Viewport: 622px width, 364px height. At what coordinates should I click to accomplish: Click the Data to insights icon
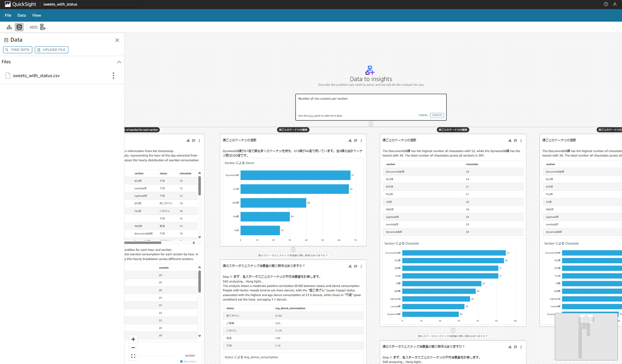pyautogui.click(x=370, y=70)
